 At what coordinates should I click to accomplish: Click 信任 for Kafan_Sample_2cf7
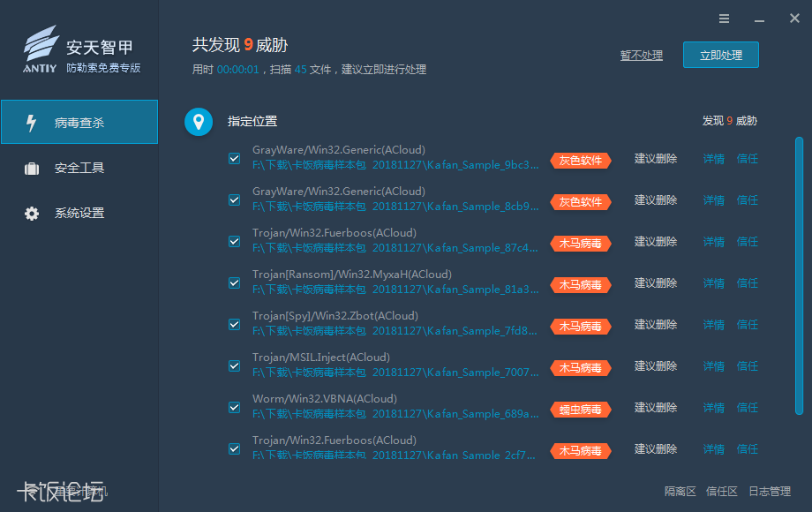click(x=748, y=449)
